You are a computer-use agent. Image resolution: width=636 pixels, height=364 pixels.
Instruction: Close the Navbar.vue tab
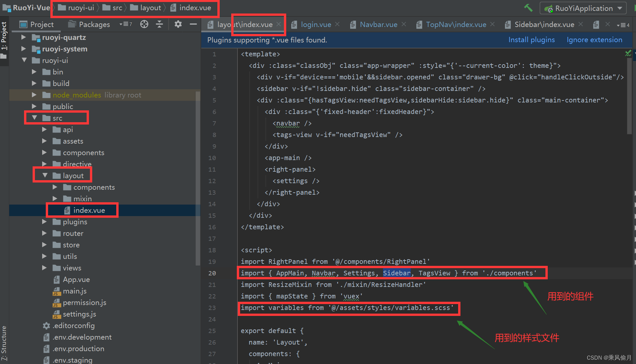click(404, 24)
